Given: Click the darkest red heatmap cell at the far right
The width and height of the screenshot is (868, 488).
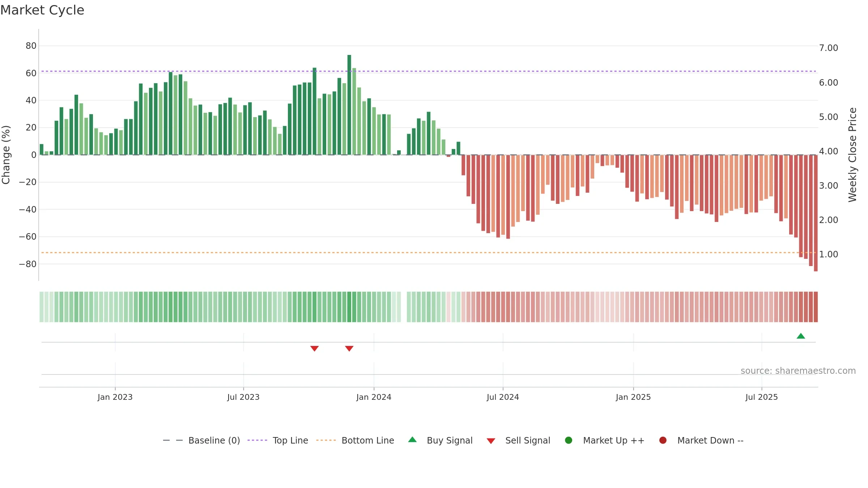Looking at the screenshot, I should point(816,307).
